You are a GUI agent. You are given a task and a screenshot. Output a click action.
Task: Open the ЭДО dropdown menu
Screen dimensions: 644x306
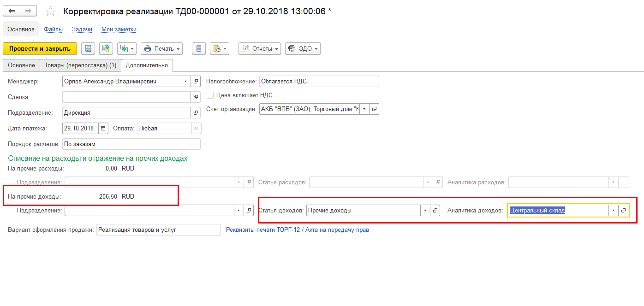[303, 48]
